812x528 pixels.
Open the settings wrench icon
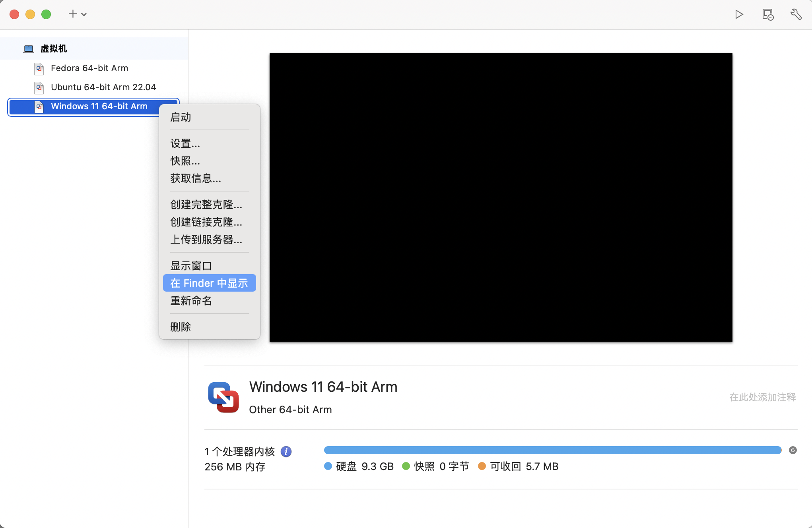pyautogui.click(x=796, y=15)
